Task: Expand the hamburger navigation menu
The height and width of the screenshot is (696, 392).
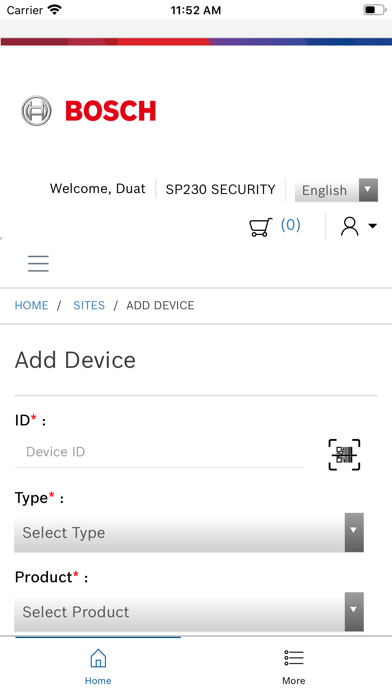Action: pyautogui.click(x=38, y=264)
